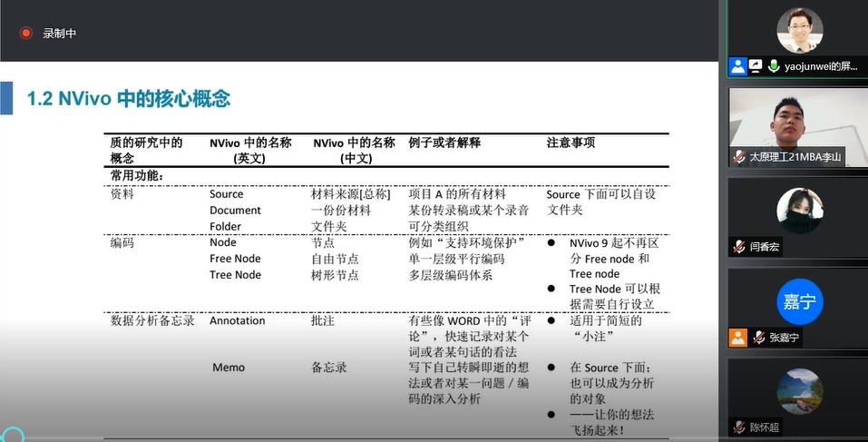This screenshot has width=868, height=442.
Task: Click the muted mic icon for 太原理工21MBA李山
Action: pos(740,157)
